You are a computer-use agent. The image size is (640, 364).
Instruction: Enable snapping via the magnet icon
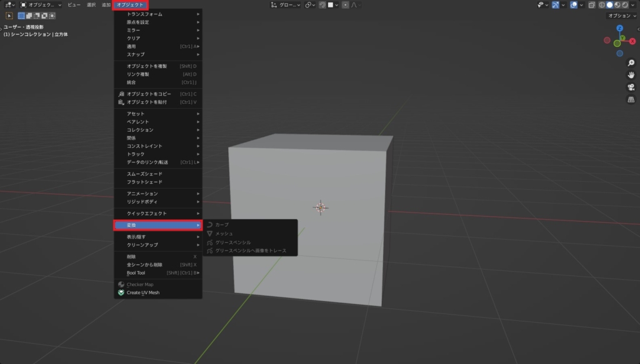322,5
